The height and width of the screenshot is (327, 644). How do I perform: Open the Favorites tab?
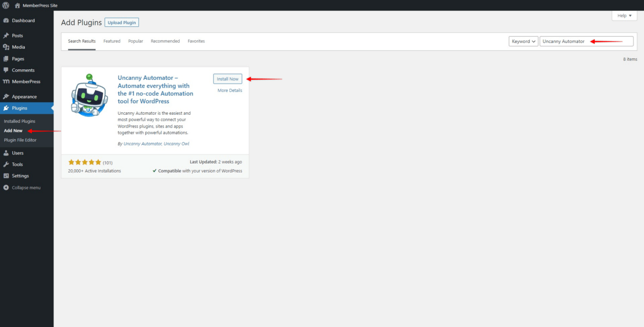(x=196, y=41)
